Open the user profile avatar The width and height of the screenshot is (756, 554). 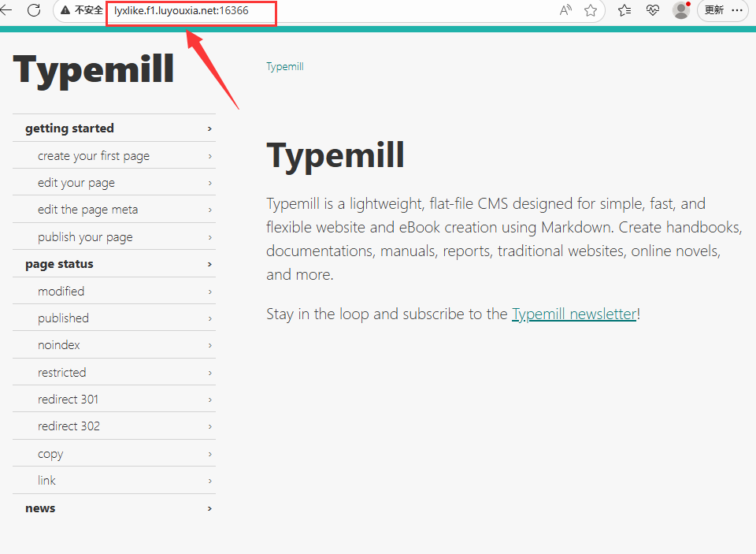680,10
